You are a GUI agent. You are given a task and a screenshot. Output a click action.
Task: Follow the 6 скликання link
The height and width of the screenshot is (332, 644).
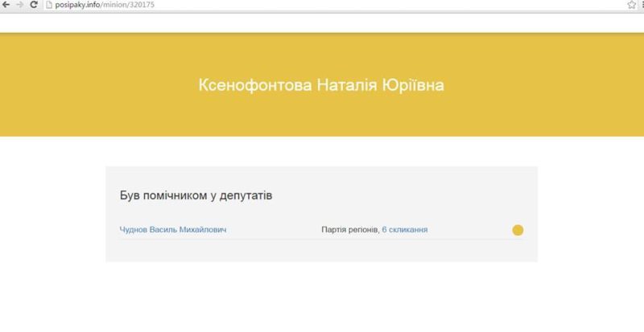pyautogui.click(x=404, y=230)
